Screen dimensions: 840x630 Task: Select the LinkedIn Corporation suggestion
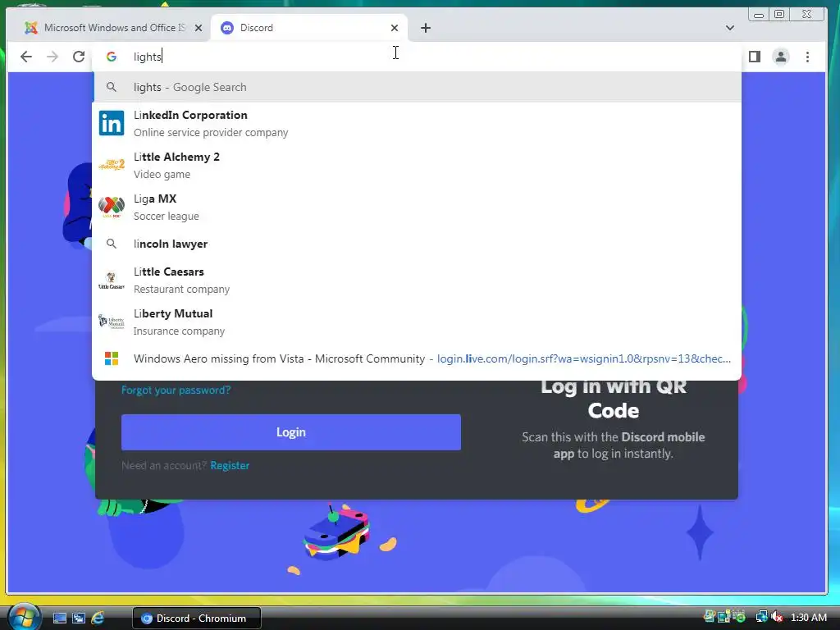click(x=418, y=123)
